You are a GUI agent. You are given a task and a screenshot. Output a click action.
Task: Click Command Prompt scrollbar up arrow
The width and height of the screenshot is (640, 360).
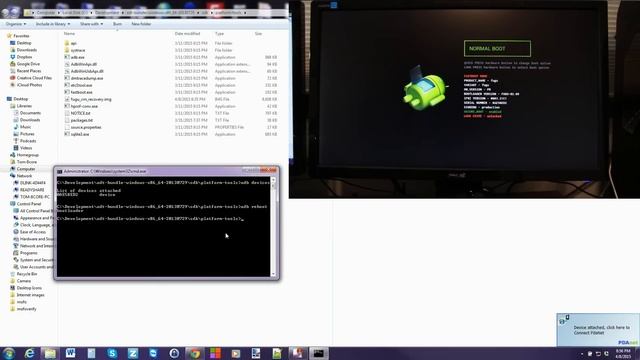point(273,180)
